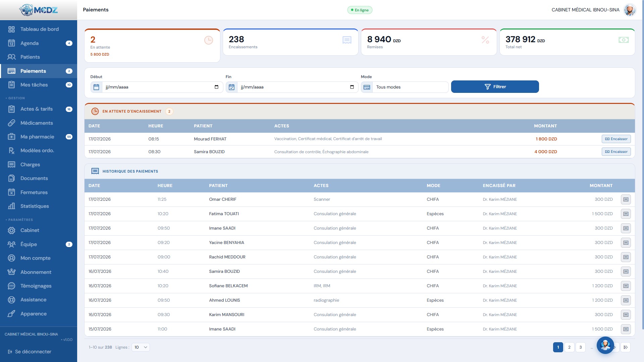The image size is (644, 362).
Task: Click calendar icon beside Début field
Action: [96, 87]
